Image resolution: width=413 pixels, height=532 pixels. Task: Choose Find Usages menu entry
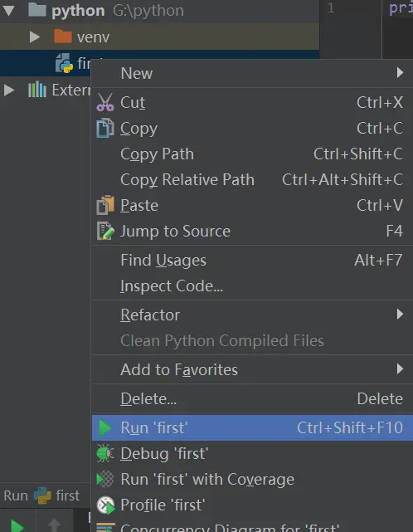point(252,261)
